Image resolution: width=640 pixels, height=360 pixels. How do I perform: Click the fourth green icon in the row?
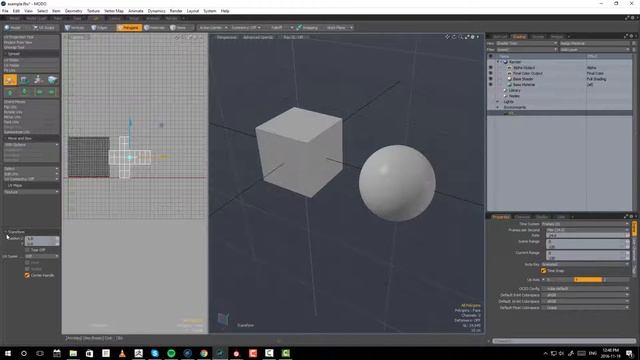(52, 93)
